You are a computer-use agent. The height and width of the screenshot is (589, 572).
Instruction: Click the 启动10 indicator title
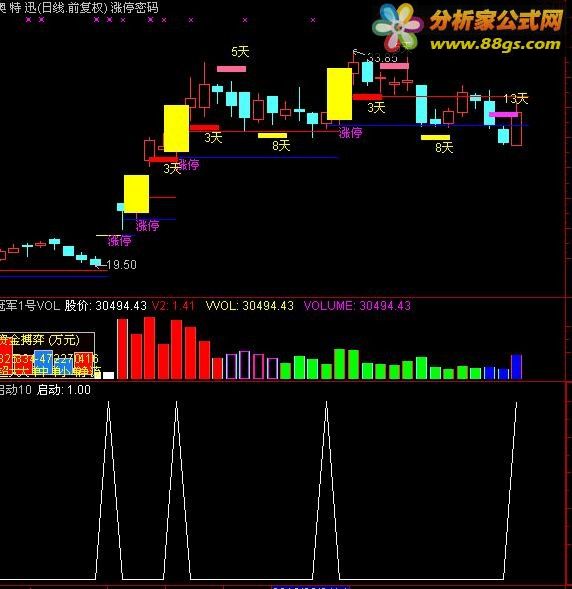tap(16, 390)
